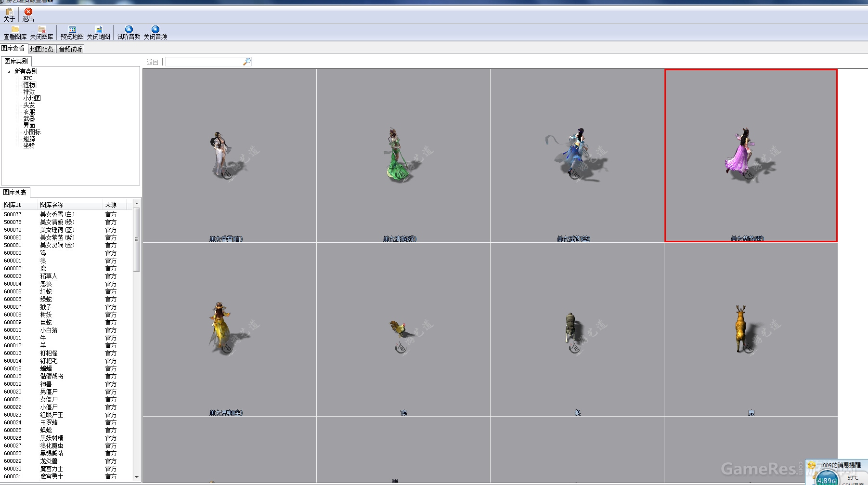Select the 武器 category
The width and height of the screenshot is (868, 485).
(x=29, y=118)
